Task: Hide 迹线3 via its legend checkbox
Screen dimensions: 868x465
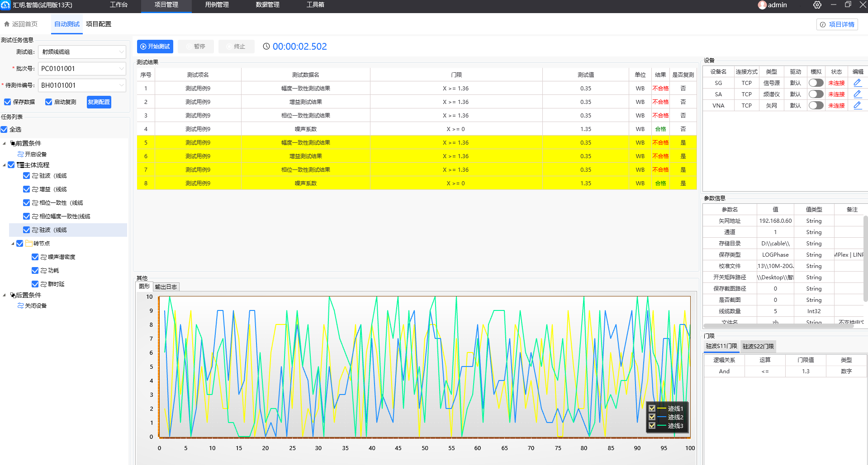Action: click(652, 425)
